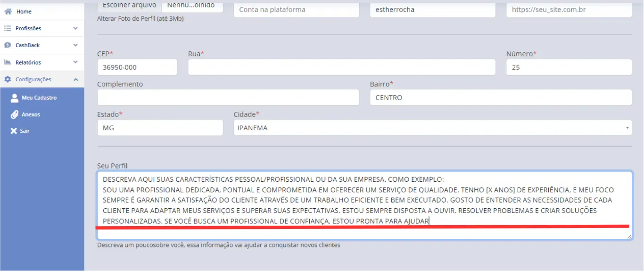This screenshot has width=644, height=271.
Task: Click the Escolher arquivo button
Action: pyautogui.click(x=129, y=6)
